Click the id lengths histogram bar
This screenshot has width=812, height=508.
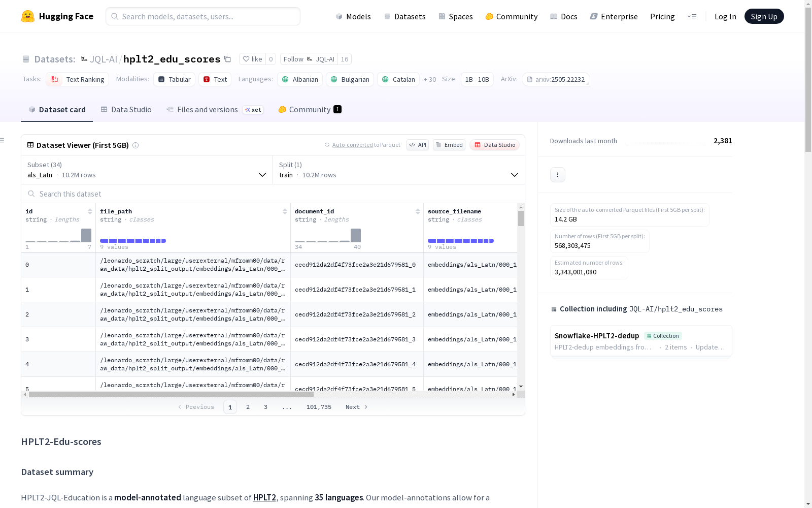[x=86, y=235]
